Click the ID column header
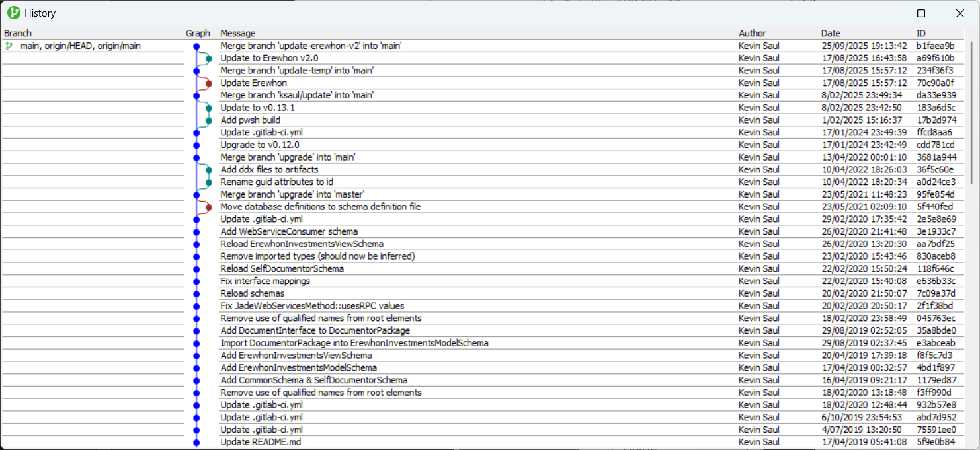Image resolution: width=980 pixels, height=450 pixels. pyautogui.click(x=921, y=33)
